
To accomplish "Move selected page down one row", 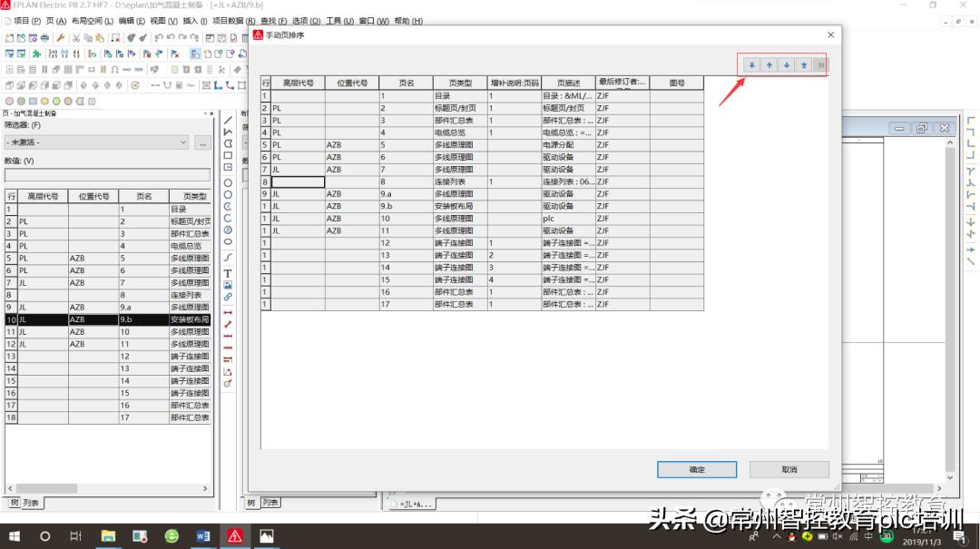I will tap(787, 65).
